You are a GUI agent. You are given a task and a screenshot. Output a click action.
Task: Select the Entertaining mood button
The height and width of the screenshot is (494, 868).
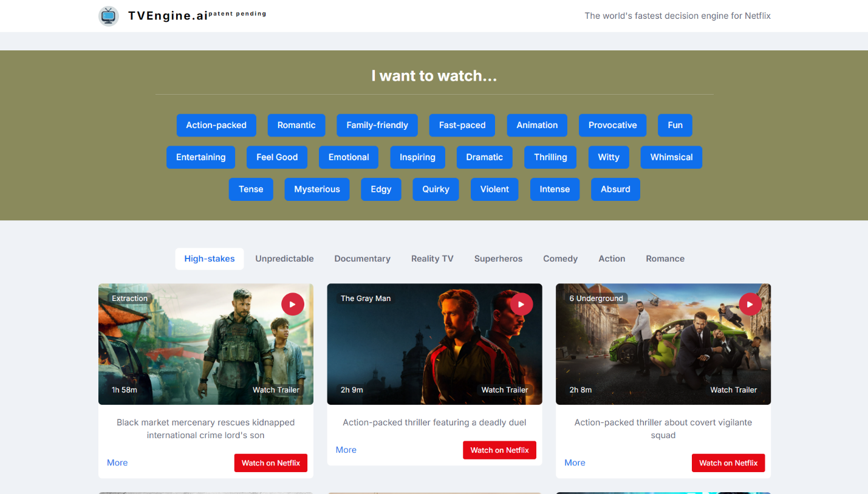point(200,157)
